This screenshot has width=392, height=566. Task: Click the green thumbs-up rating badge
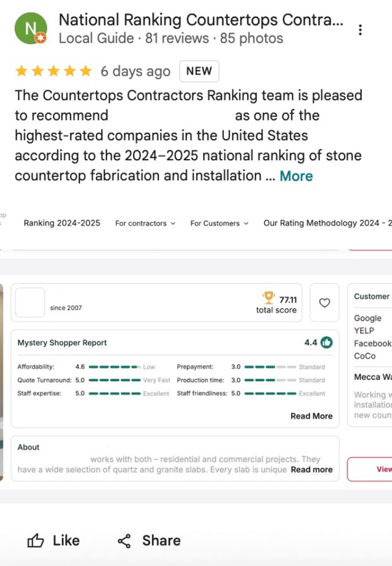coord(326,343)
